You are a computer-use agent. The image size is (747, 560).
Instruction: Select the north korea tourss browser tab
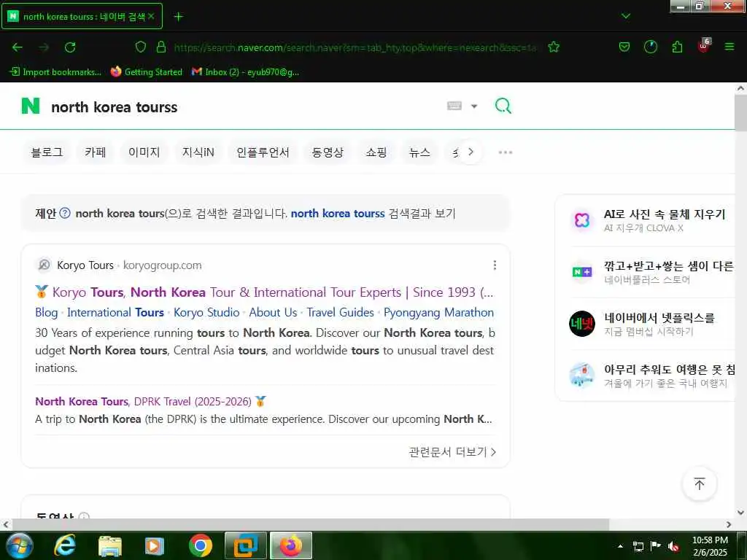coord(82,16)
